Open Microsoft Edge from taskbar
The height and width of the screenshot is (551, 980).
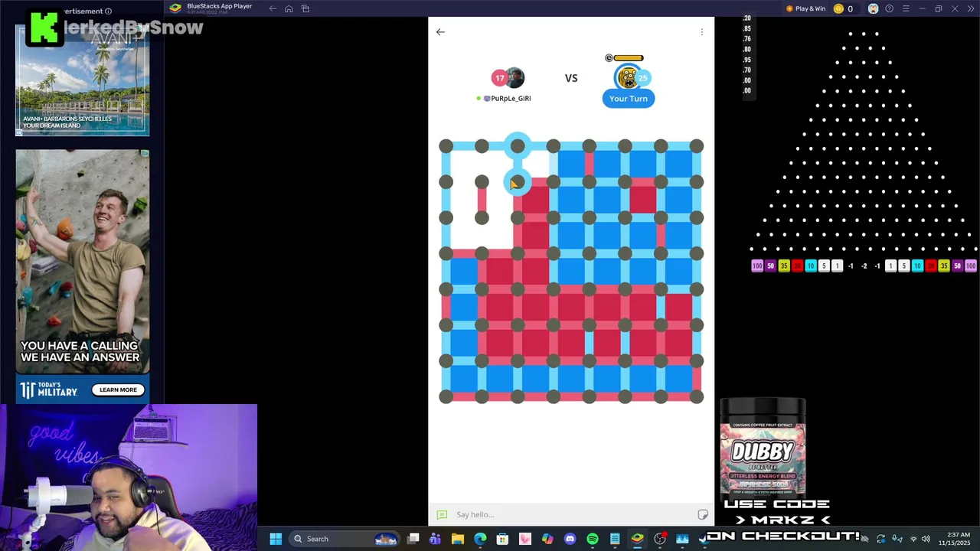(x=480, y=539)
